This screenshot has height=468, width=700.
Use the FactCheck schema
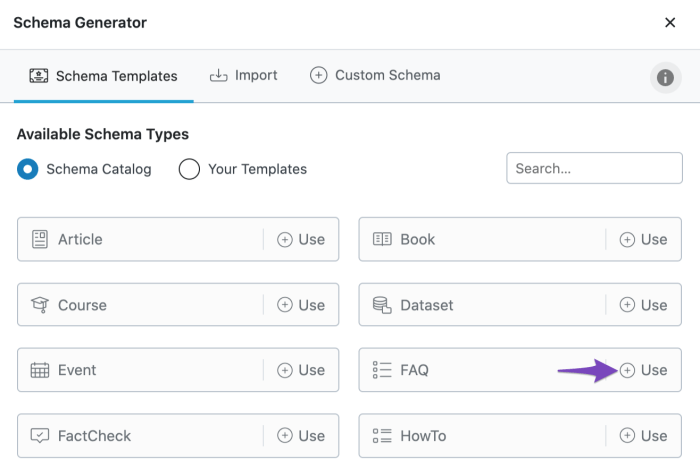coord(301,435)
